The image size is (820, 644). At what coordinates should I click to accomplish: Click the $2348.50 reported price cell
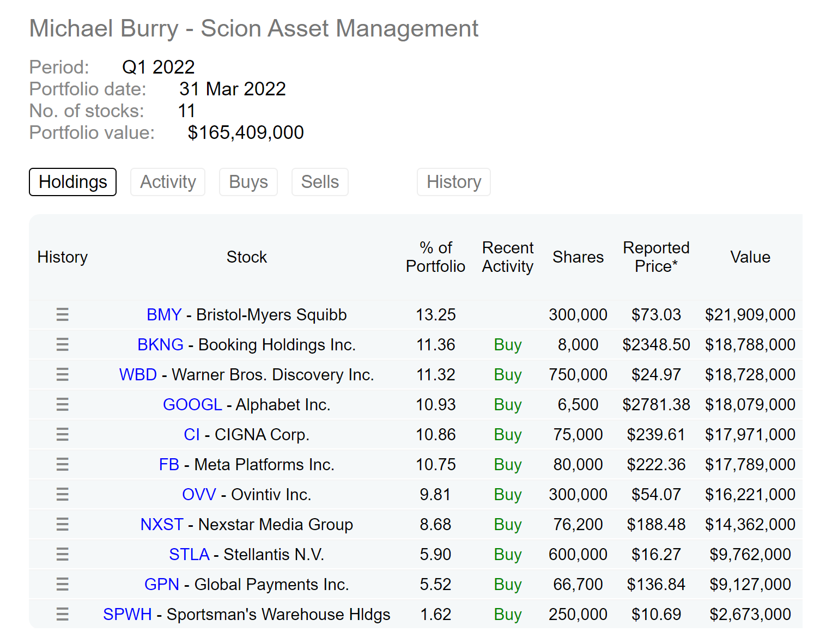pyautogui.click(x=656, y=345)
